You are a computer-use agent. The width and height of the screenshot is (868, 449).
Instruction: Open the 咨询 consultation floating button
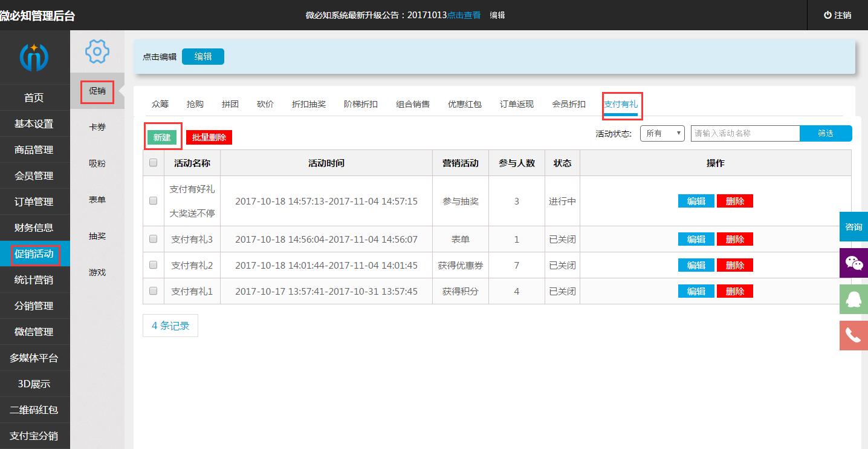853,227
